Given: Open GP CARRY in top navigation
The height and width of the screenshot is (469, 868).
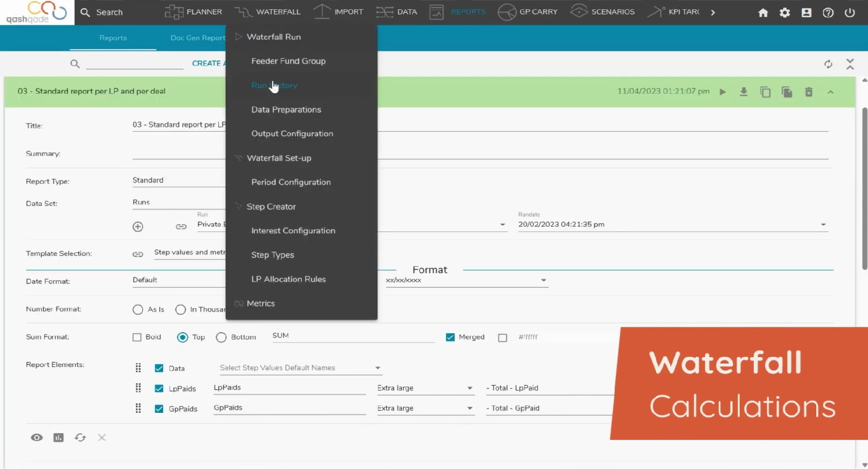Looking at the screenshot, I should (x=527, y=12).
